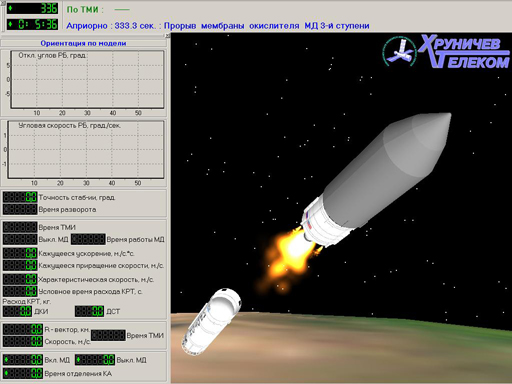Click the Хруничев Телеком logo text
The width and height of the screenshot is (512, 384).
[x=464, y=51]
